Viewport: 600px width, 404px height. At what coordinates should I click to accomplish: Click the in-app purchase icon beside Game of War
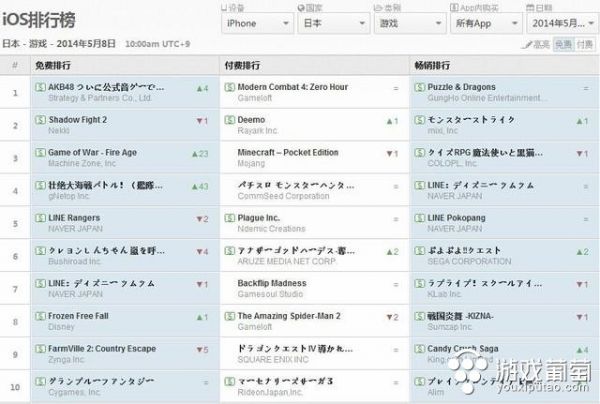pyautogui.click(x=40, y=152)
